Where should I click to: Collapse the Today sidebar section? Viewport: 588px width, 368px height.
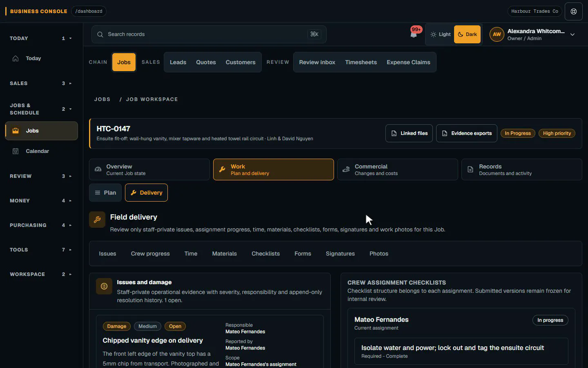(x=41, y=38)
